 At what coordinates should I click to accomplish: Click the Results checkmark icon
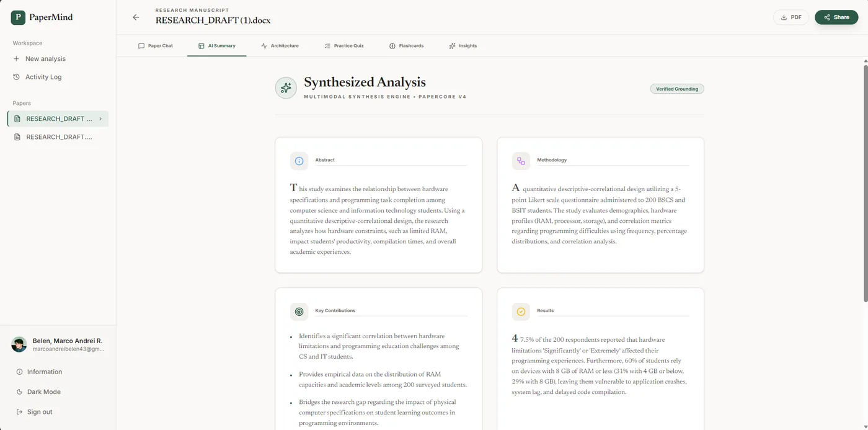[x=521, y=311]
